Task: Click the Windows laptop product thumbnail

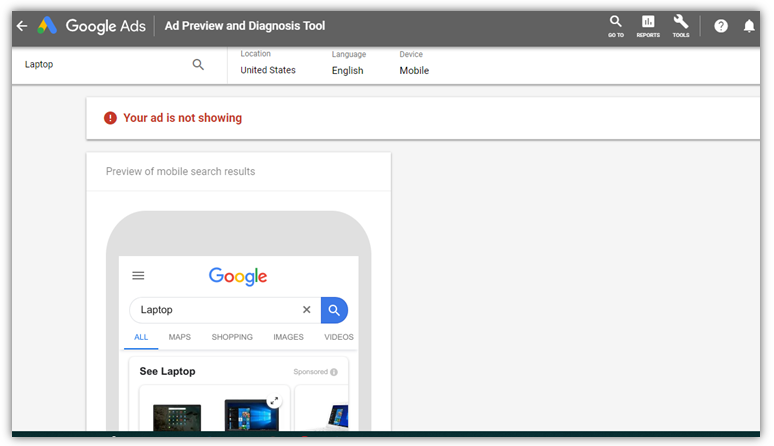Action: click(x=252, y=415)
